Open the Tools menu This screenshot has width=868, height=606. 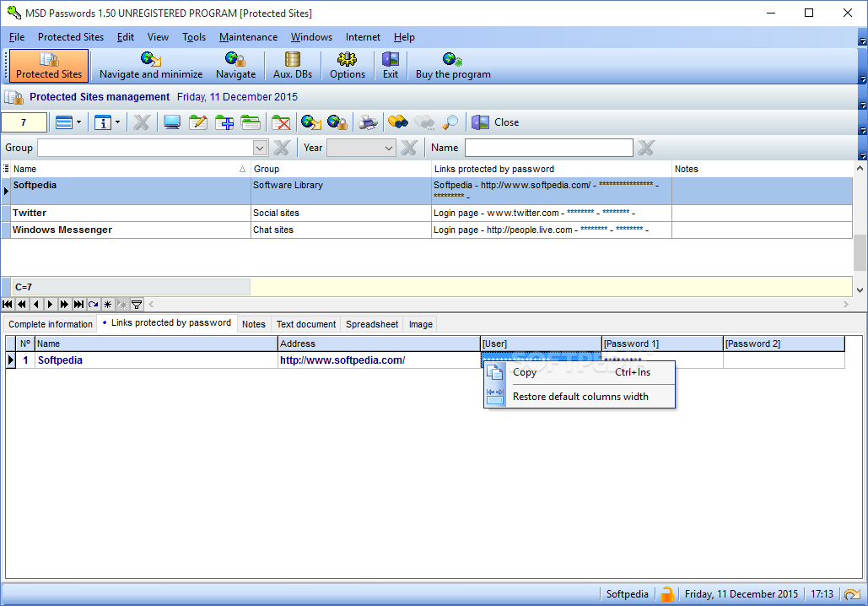point(194,37)
